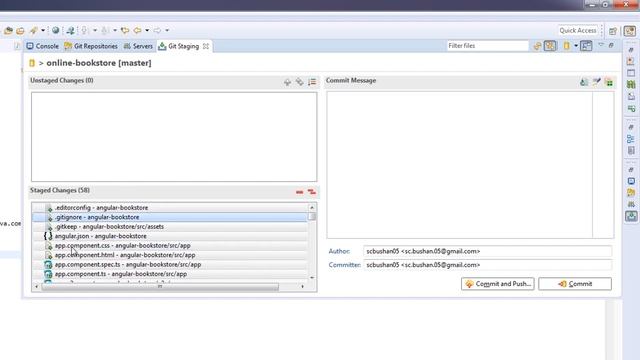Toggle column layout in Git Staging
The height and width of the screenshot is (360, 640).
[586, 46]
